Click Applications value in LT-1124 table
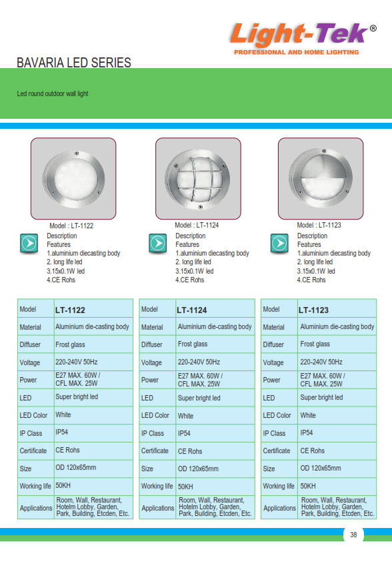The width and height of the screenshot is (392, 562). [215, 507]
